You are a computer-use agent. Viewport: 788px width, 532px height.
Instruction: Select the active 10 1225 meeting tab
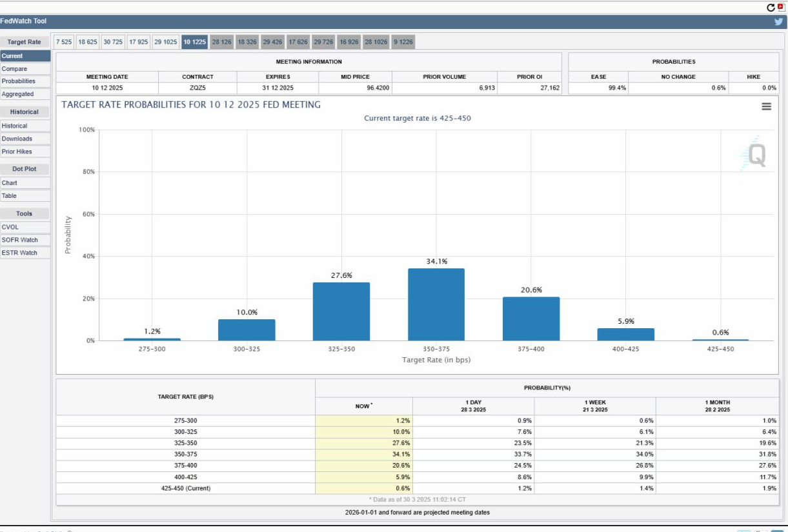coord(195,42)
